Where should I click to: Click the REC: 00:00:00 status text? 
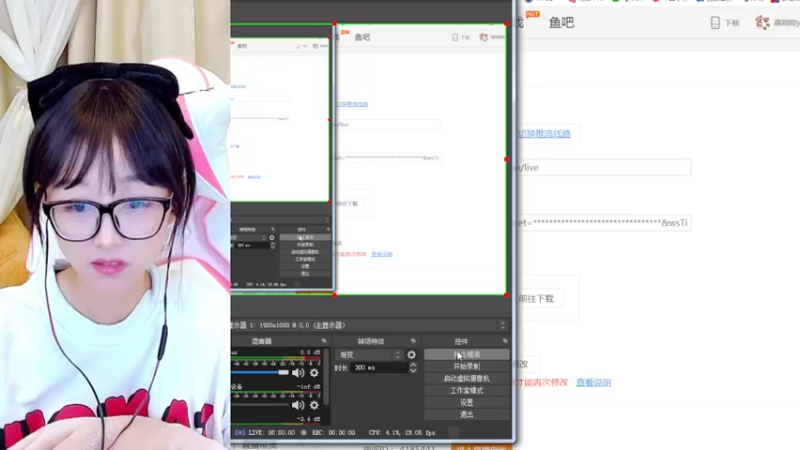(x=334, y=432)
